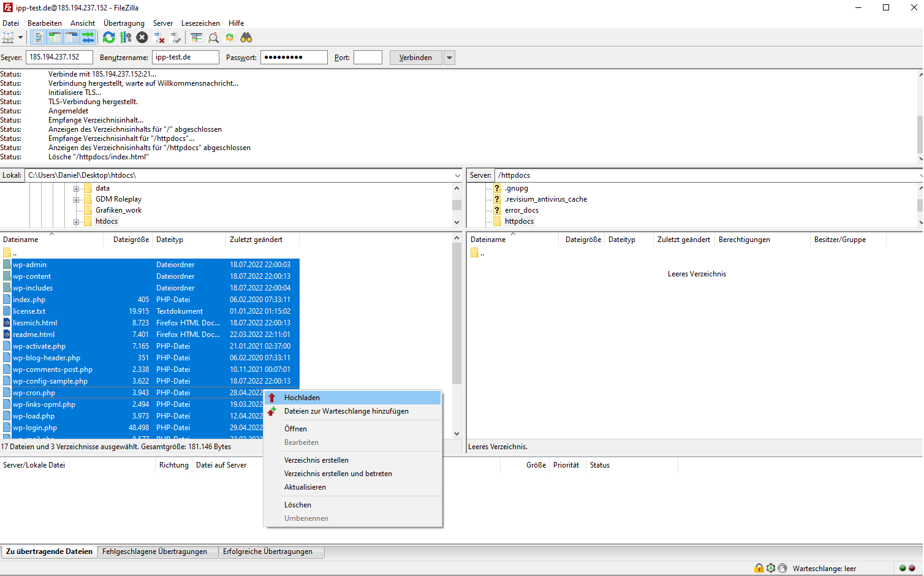
Task: Choose Löschen in context menu
Action: [x=352, y=505]
